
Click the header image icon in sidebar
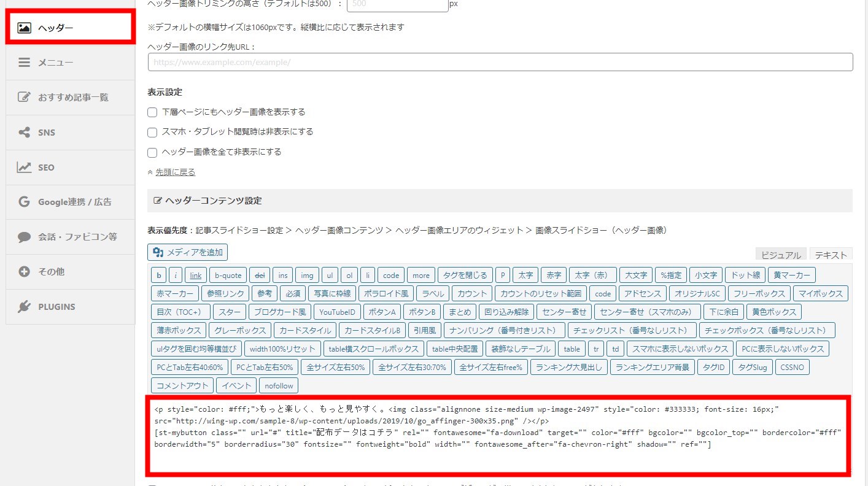25,28
